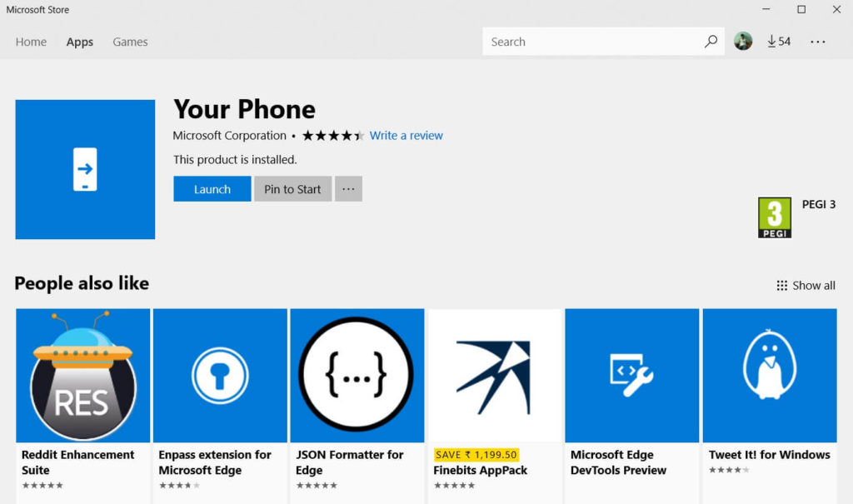Screen dimensions: 853x504
Task: Open JSON Formatter for Edge tile
Action: pyautogui.click(x=357, y=375)
